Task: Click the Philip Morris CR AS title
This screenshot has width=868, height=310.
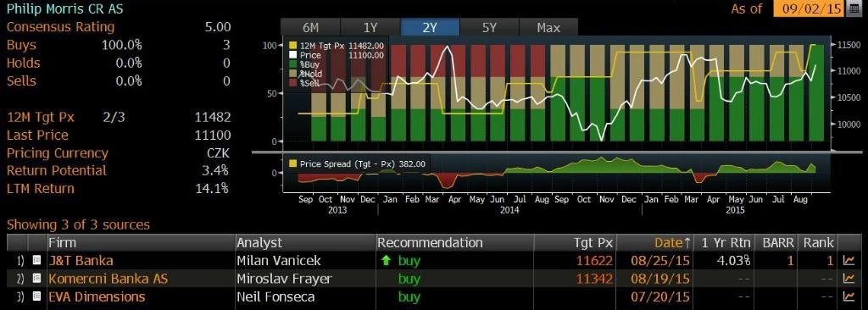Action: click(64, 8)
